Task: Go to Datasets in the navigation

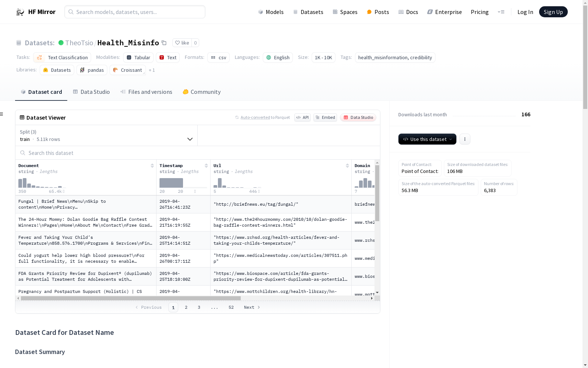Action: 308,12
